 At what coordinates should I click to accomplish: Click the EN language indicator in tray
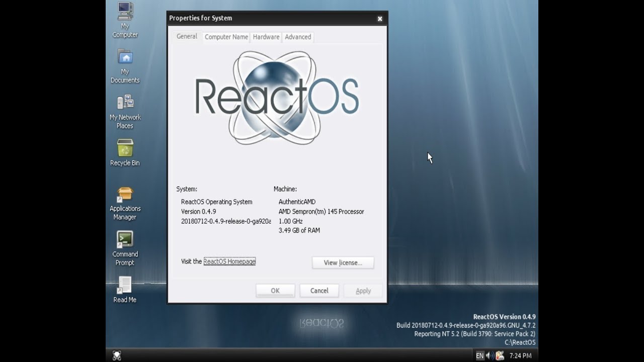(479, 355)
